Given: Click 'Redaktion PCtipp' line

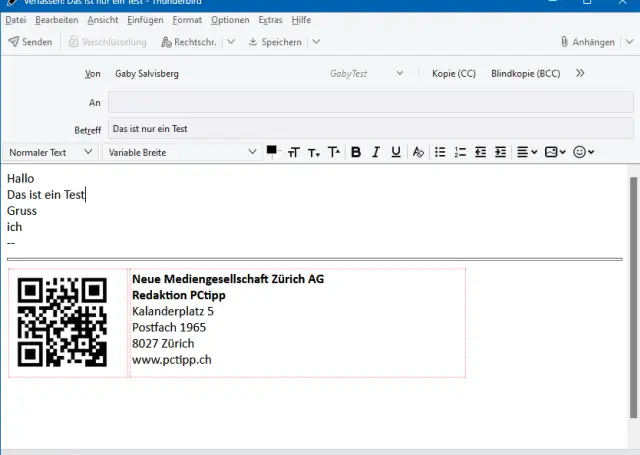Looking at the screenshot, I should pos(179,295).
